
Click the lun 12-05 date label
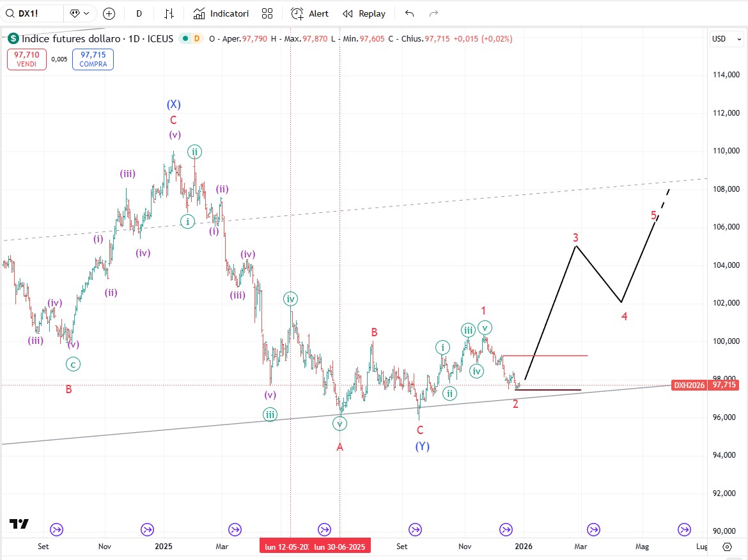click(x=286, y=547)
